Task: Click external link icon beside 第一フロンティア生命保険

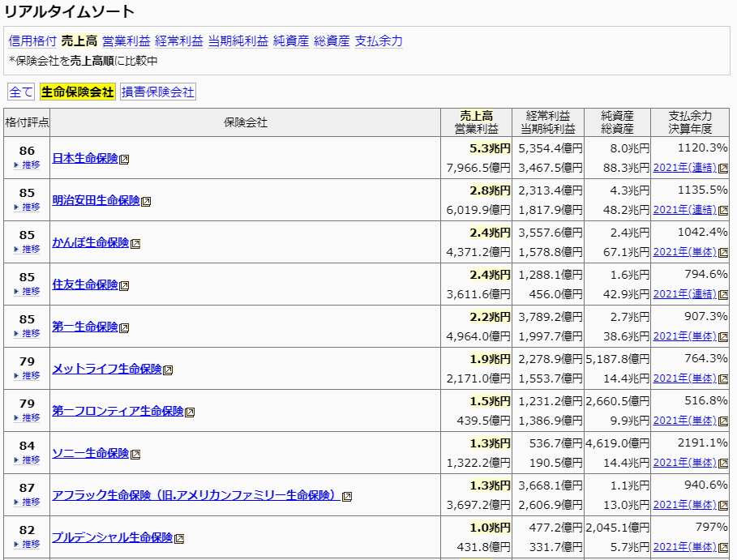Action: pos(190,413)
